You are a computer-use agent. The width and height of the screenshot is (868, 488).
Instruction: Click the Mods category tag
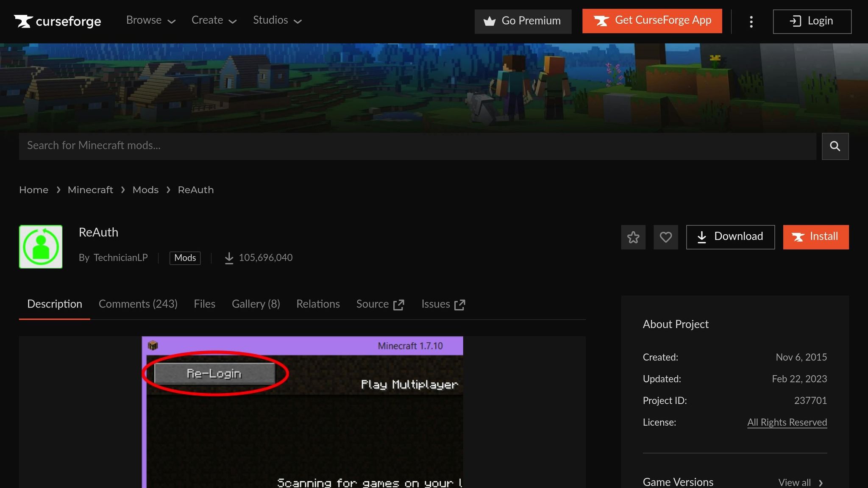click(185, 258)
